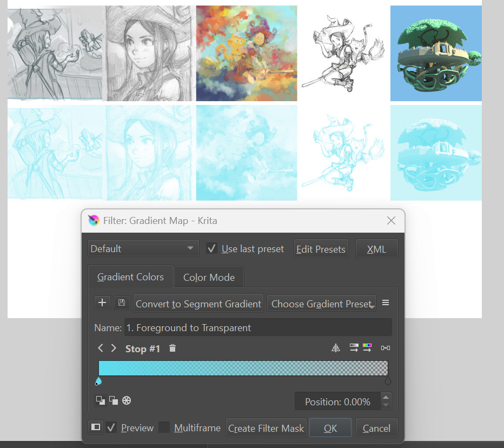The height and width of the screenshot is (448, 504).
Task: Select the cyan gradient stop at the left
Action: 98,381
